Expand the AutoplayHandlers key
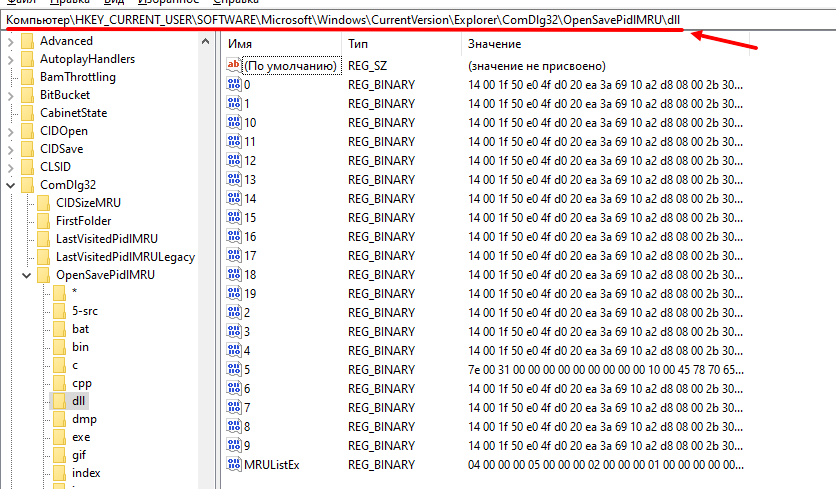 [11, 59]
